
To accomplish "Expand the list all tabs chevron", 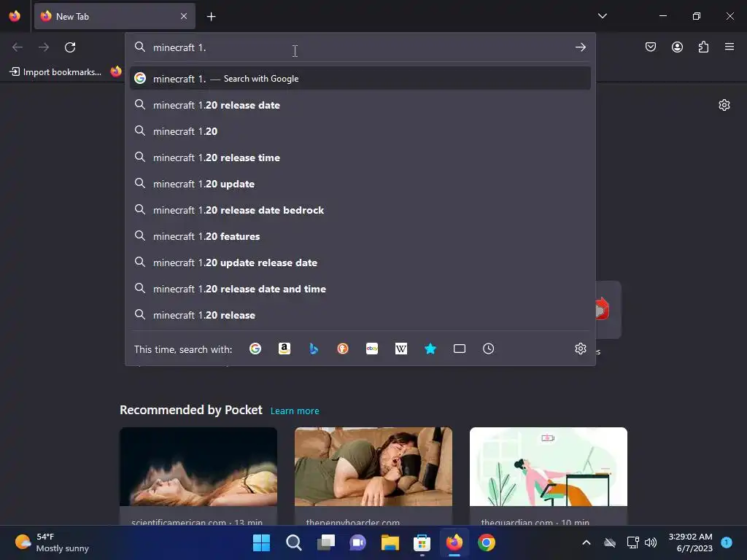I will click(x=602, y=16).
